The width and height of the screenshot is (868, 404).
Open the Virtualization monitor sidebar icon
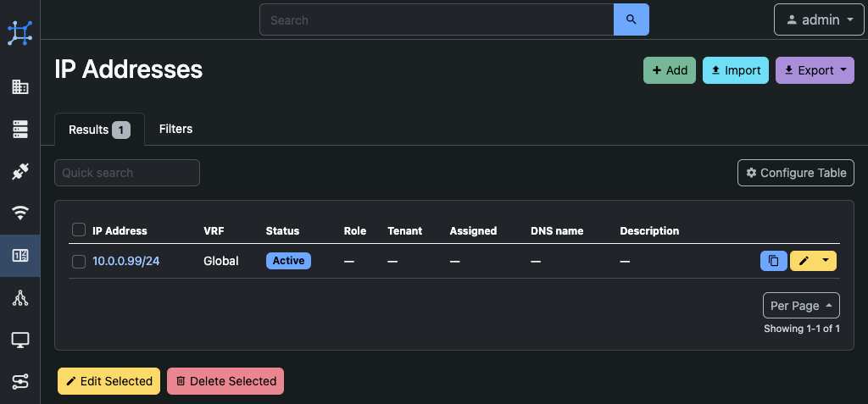(20, 340)
